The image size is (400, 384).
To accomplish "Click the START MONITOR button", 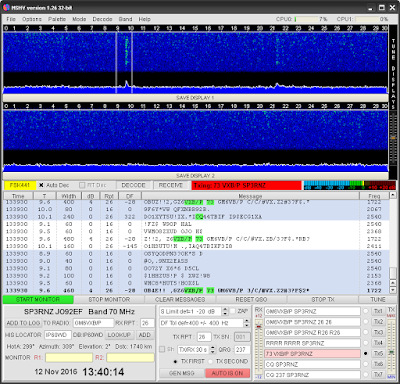I will tap(38, 299).
